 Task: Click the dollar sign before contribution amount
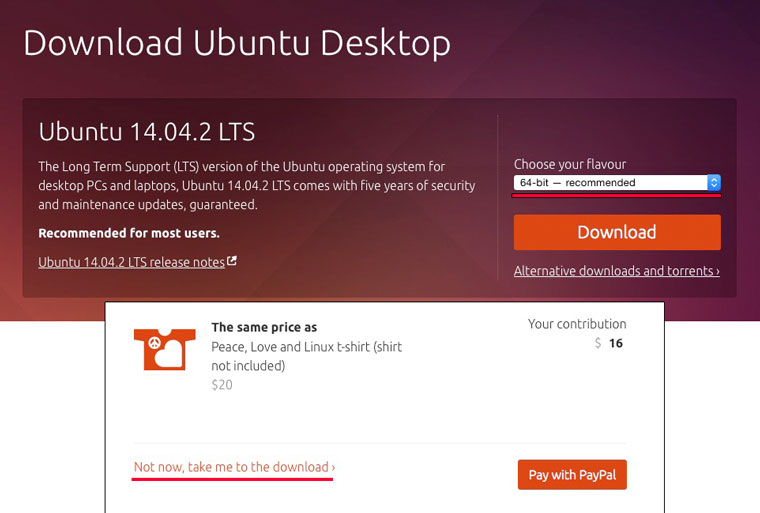[x=598, y=343]
